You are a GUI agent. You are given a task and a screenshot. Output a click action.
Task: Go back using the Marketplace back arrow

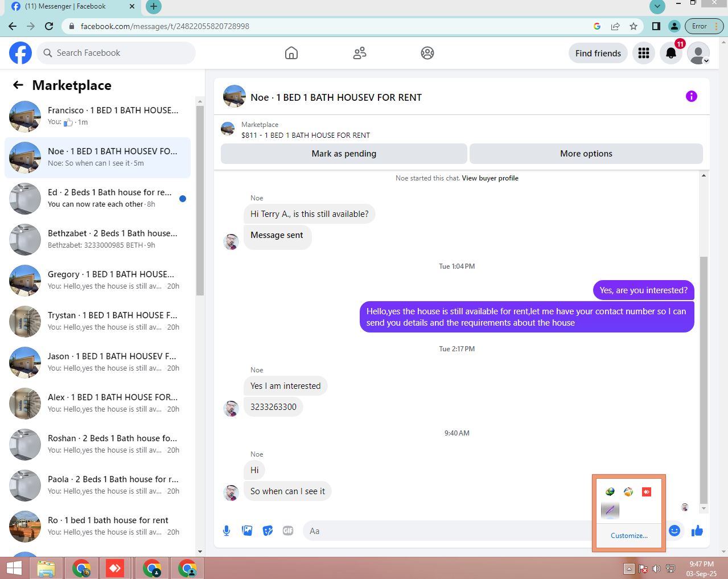(x=18, y=85)
